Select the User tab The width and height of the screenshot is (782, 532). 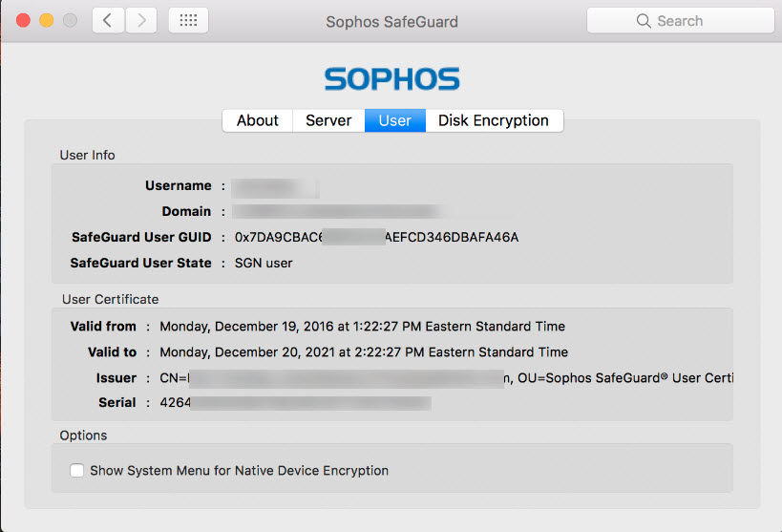click(x=395, y=120)
